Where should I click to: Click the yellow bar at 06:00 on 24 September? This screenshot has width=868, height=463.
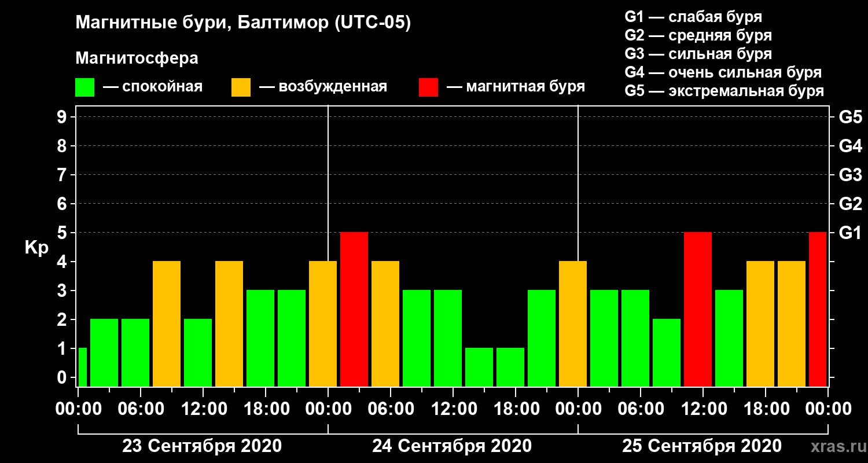point(385,324)
